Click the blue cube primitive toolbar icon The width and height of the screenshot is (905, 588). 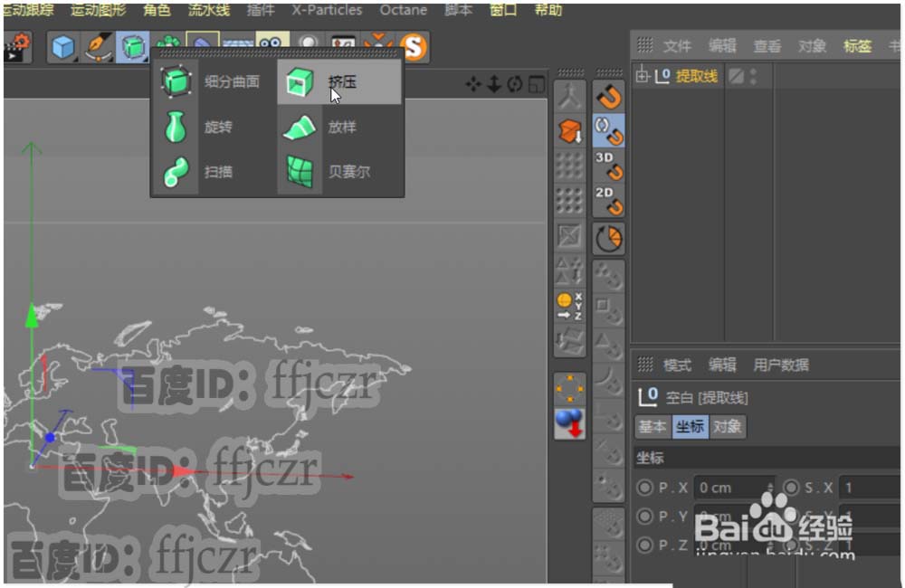(63, 47)
